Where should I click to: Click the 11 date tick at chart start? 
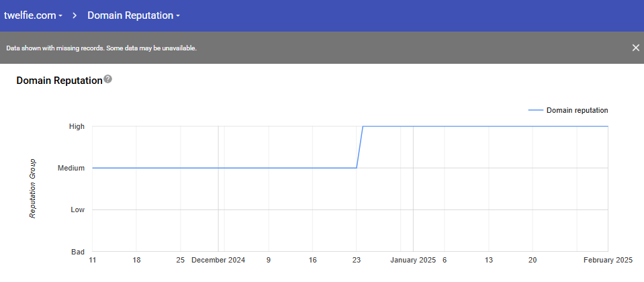tap(93, 260)
